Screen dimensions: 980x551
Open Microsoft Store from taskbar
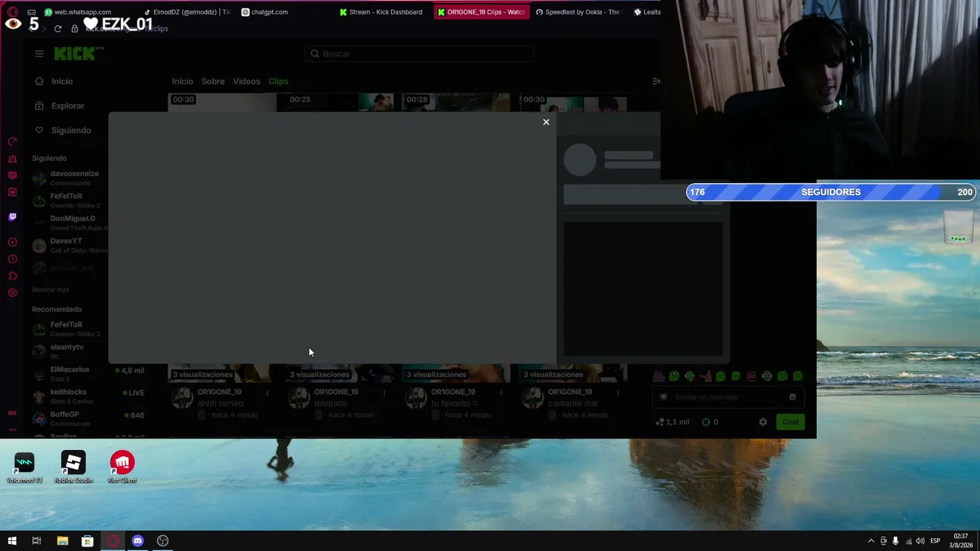(87, 541)
